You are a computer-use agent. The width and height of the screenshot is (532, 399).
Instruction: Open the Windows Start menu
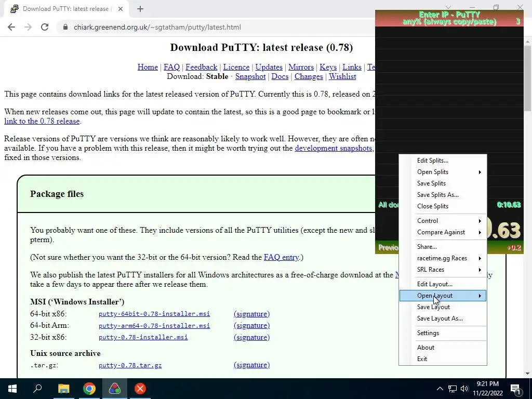(12, 389)
